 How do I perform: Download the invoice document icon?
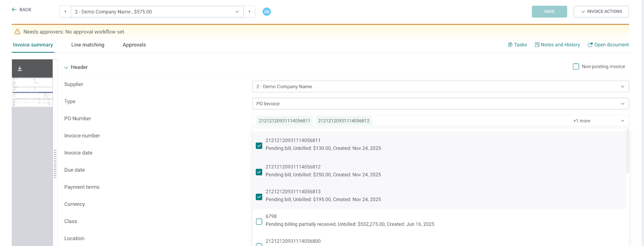point(20,69)
